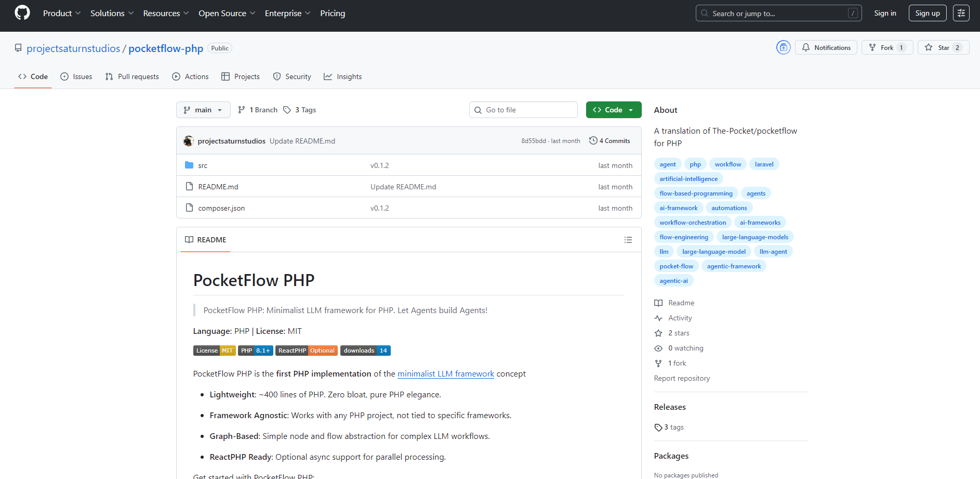Open the Readme book icon in sidebar

click(x=658, y=303)
